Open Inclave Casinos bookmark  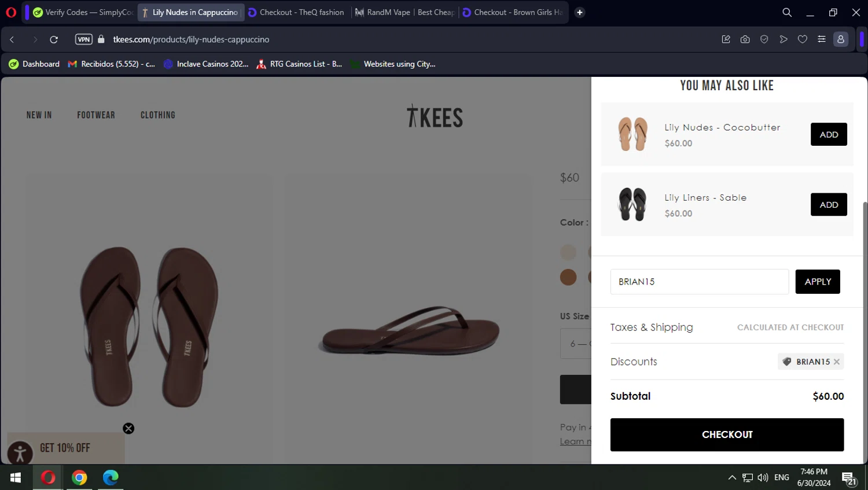[x=206, y=64]
